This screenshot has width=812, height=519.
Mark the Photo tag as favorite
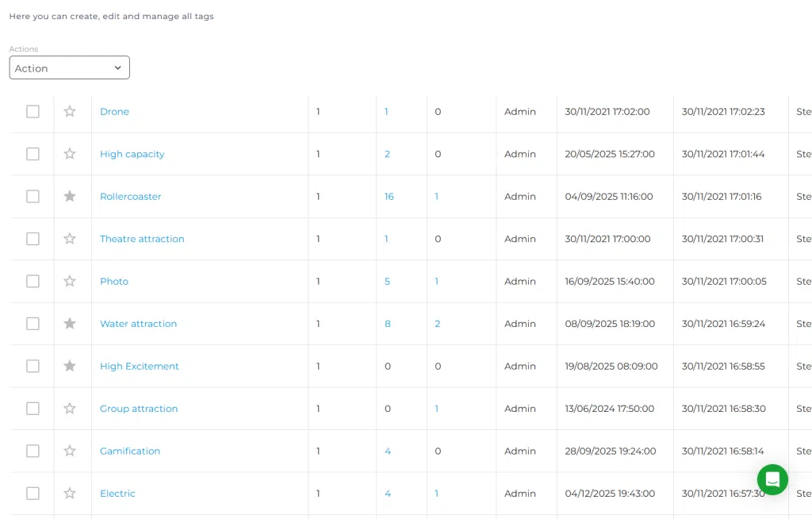[70, 281]
